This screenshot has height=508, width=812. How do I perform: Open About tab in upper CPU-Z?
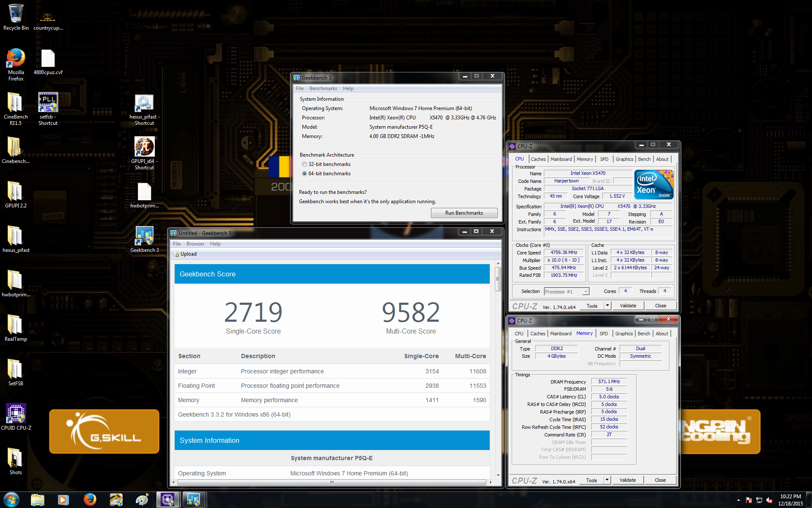click(662, 159)
